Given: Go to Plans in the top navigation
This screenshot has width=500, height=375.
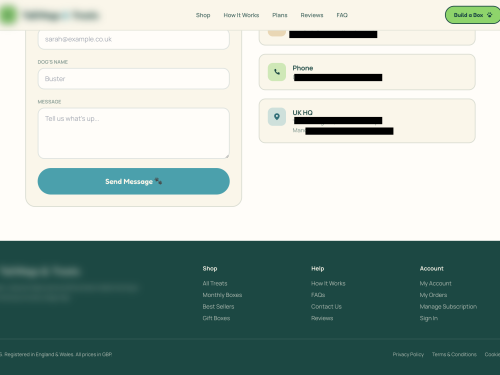Looking at the screenshot, I should pyautogui.click(x=280, y=15).
